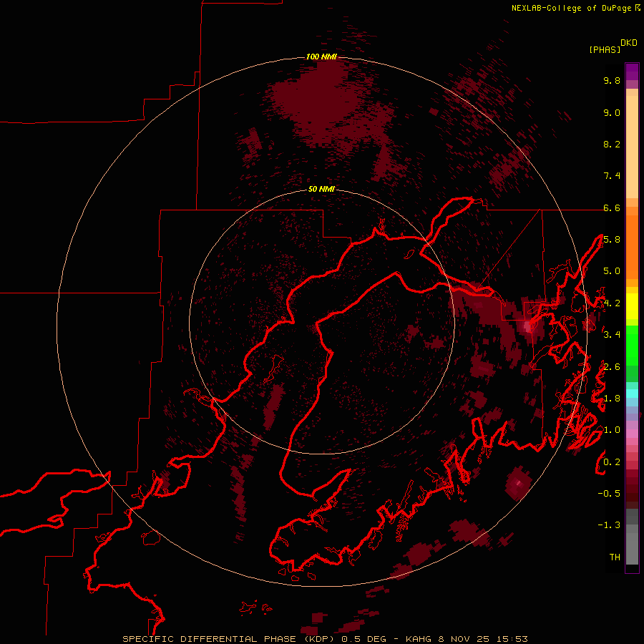This screenshot has width=644, height=644.
Task: Click the TH threshold label
Action: point(615,557)
